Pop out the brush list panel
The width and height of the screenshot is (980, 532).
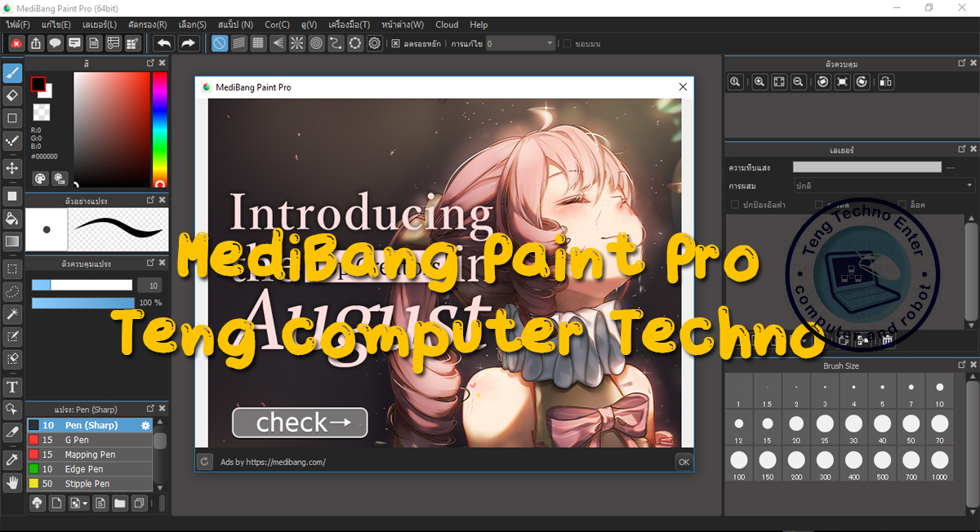(150, 408)
